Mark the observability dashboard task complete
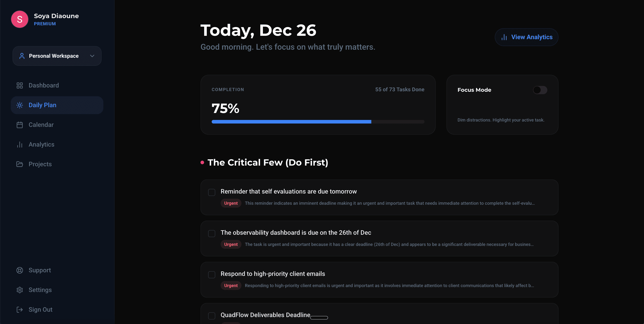This screenshot has width=644, height=324. pos(211,234)
